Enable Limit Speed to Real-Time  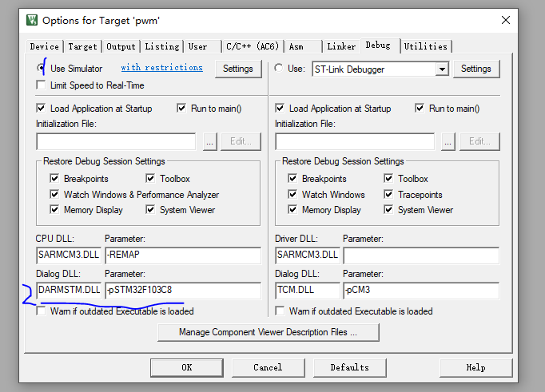click(41, 85)
